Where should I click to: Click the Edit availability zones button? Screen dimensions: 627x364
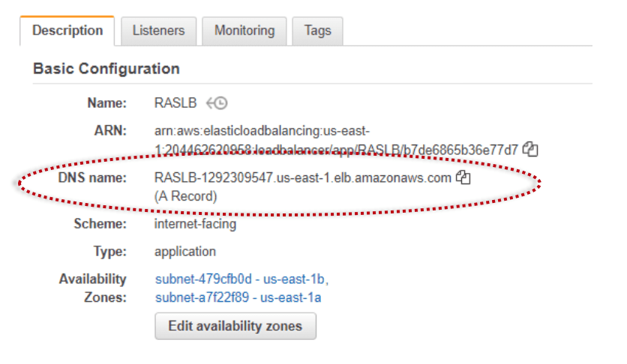(x=235, y=326)
